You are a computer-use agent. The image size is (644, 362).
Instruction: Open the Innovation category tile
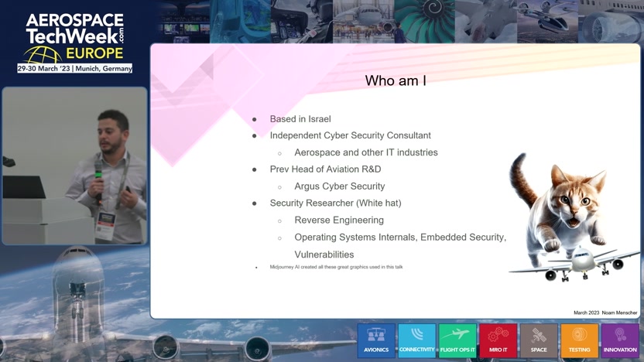tap(620, 340)
